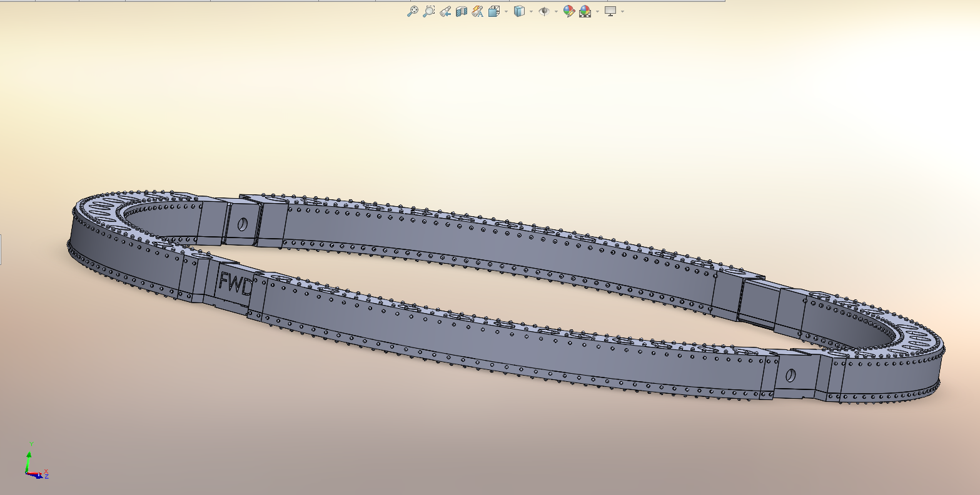Open the View Settings dropdown arrow

(622, 11)
